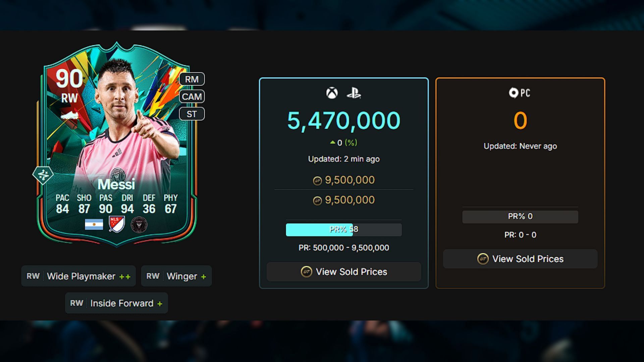Screen dimensions: 644x362
Task: Click the green price trend arrow
Action: click(x=332, y=142)
